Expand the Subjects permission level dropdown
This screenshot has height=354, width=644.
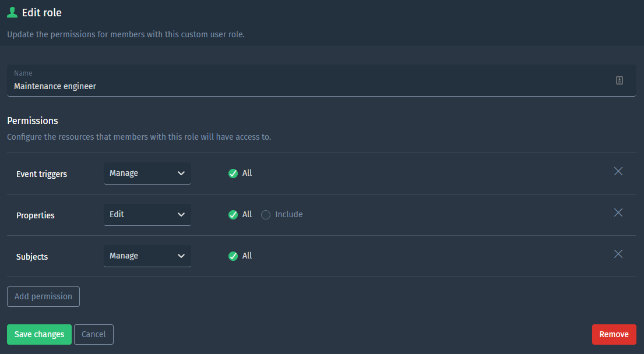pyautogui.click(x=147, y=256)
